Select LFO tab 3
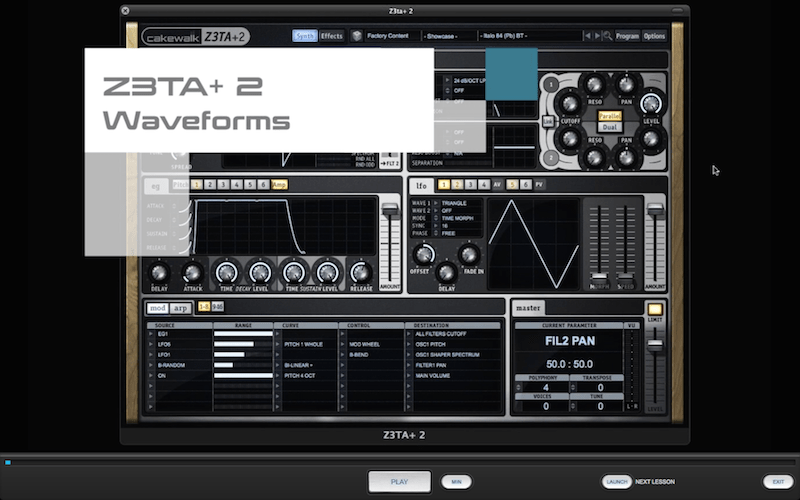 point(470,184)
